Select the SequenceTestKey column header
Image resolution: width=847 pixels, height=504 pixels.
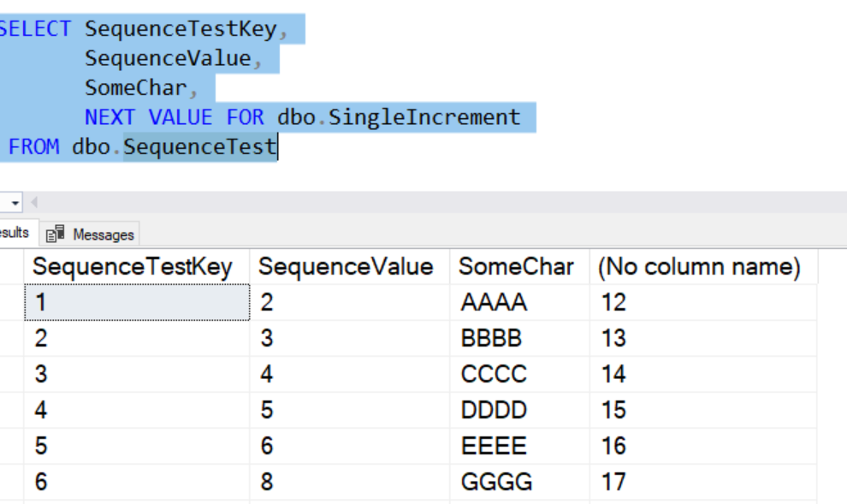132,267
